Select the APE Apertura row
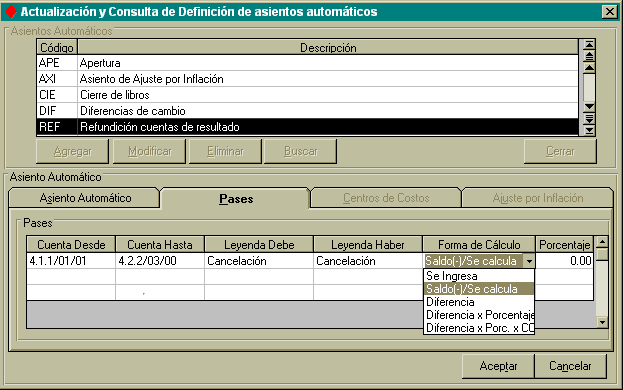The width and height of the screenshot is (624, 390). pos(308,63)
